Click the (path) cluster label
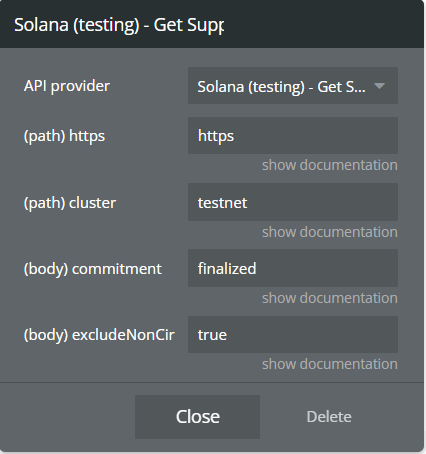This screenshot has height=454, width=426. coord(70,203)
